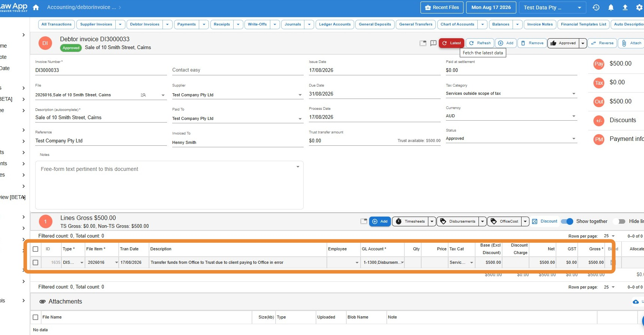Expand the Approved button dropdown arrow
Viewport: 644px width, 335px height.
click(583, 43)
